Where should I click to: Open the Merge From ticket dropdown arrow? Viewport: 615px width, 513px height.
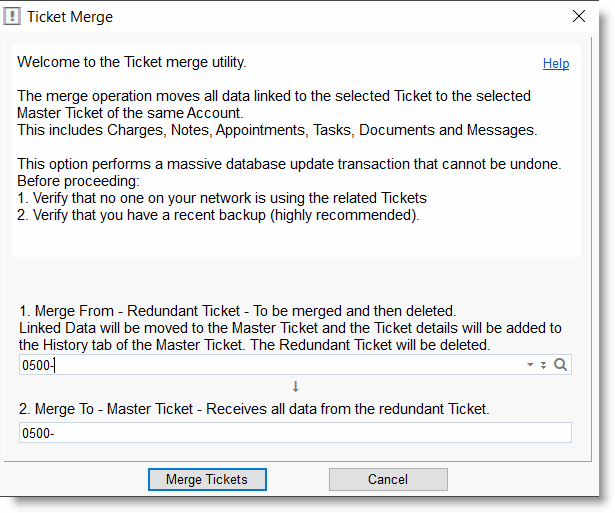click(x=530, y=365)
